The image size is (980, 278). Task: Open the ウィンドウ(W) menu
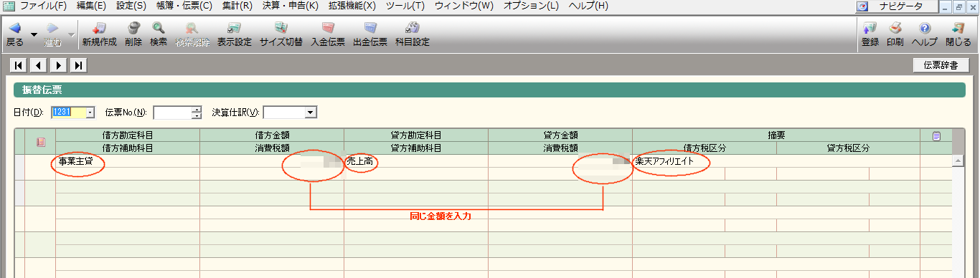[464, 6]
